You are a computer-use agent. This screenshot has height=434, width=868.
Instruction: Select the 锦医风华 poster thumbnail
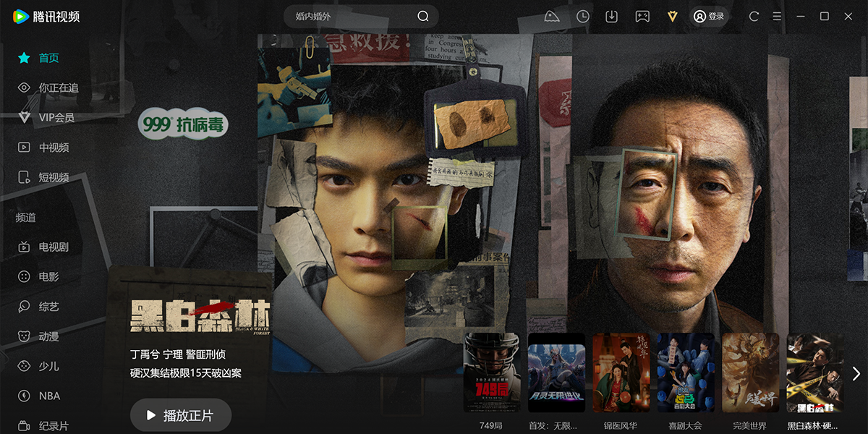pos(621,373)
